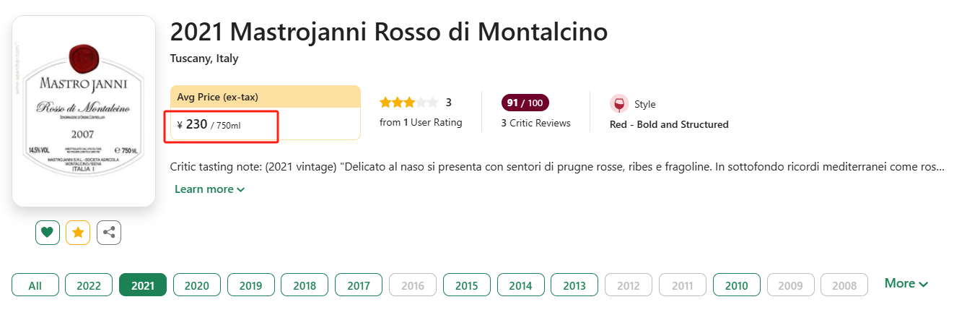Image resolution: width=980 pixels, height=315 pixels.
Task: Click the share icon below the label
Action: [109, 233]
